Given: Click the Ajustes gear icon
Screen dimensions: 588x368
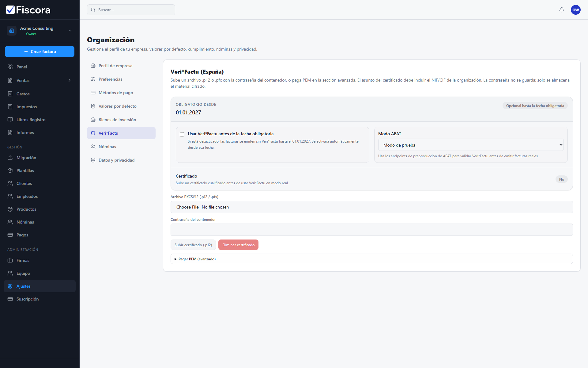Looking at the screenshot, I should tap(10, 286).
